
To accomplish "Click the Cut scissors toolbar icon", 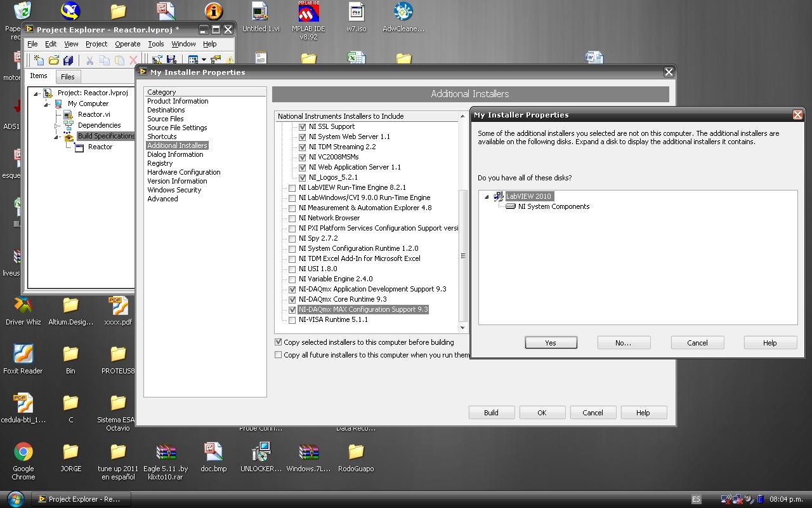I will tap(89, 60).
